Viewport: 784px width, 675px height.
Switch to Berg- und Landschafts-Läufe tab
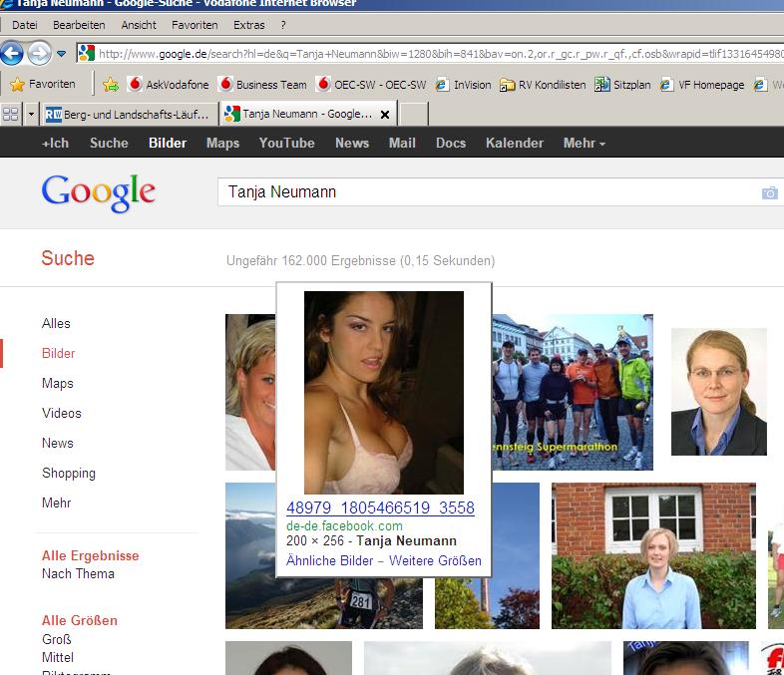[x=128, y=115]
